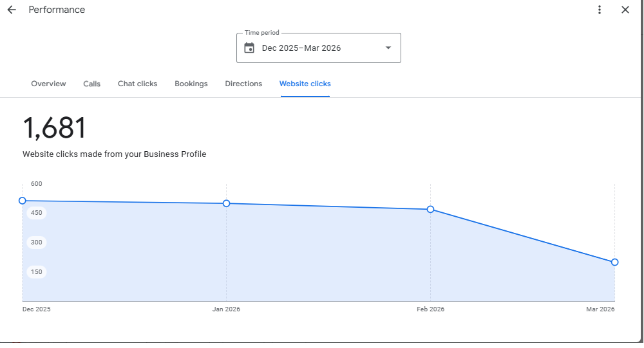Image resolution: width=644 pixels, height=348 pixels.
Task: Click the Feb 2026 data point on chart
Action: coord(430,209)
